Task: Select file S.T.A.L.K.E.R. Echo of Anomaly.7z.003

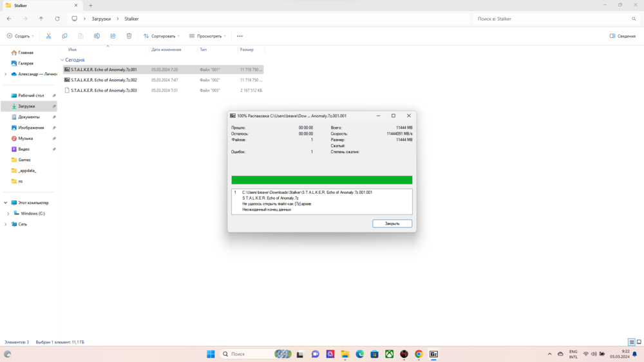Action: click(x=104, y=91)
